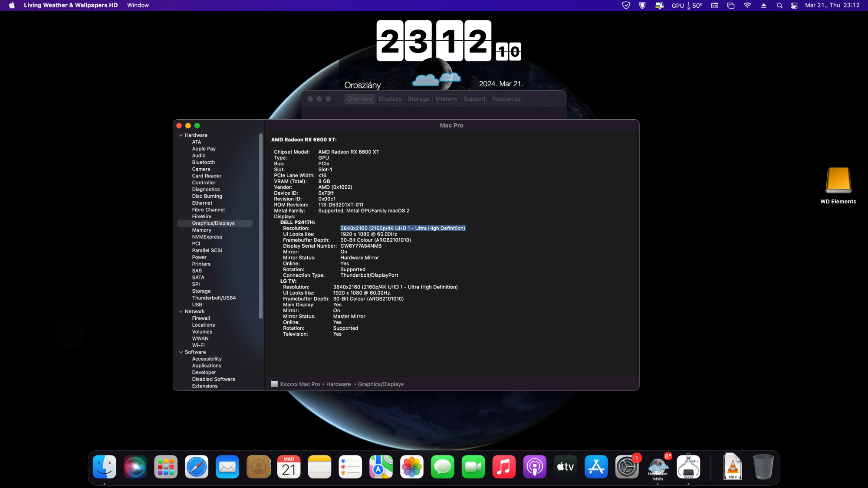Open Control Center in menu bar
868x488 pixels.
[x=794, y=6]
